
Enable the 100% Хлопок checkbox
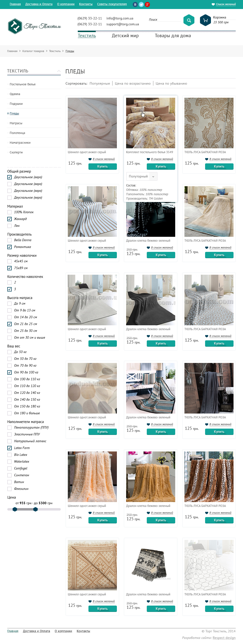coord(9,212)
